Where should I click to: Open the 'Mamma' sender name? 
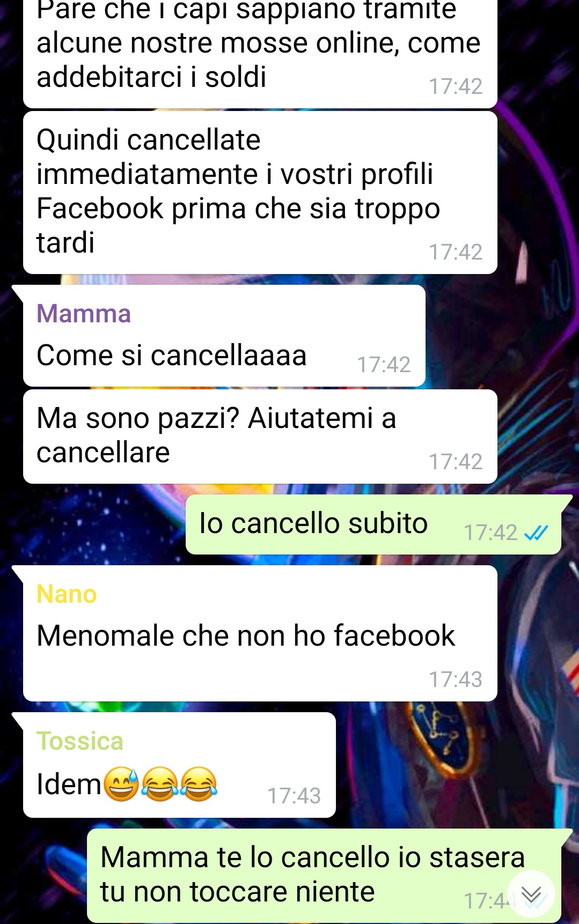point(84,314)
